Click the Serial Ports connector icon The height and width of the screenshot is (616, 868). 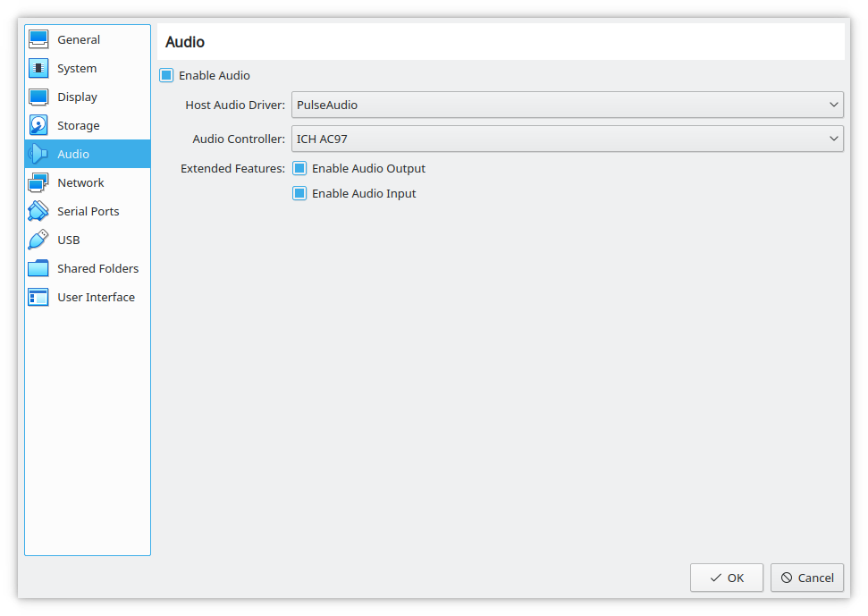[x=38, y=211]
